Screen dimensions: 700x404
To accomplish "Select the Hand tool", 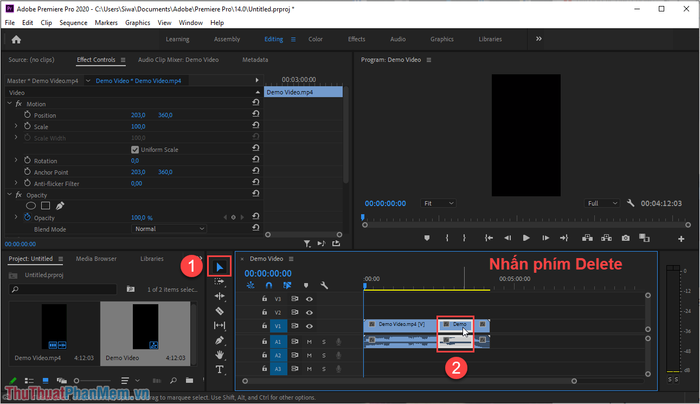I will [x=219, y=355].
